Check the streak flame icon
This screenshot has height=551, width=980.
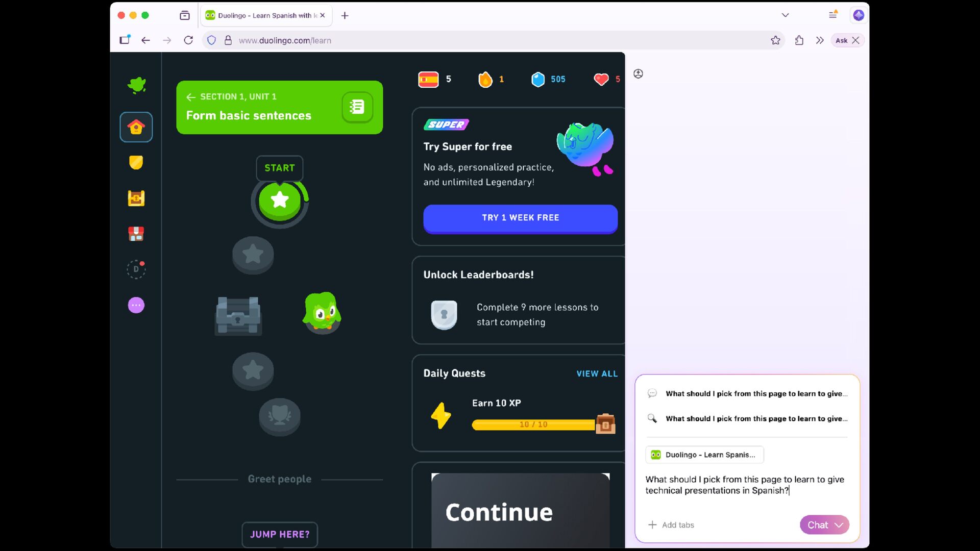(485, 80)
